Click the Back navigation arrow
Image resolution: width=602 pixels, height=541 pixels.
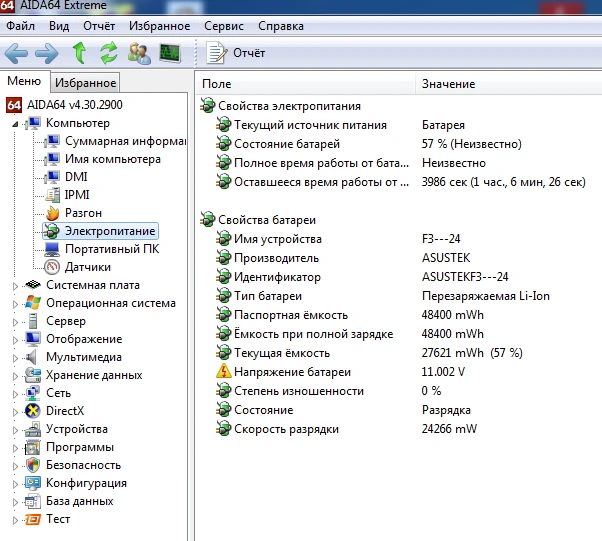tap(16, 53)
